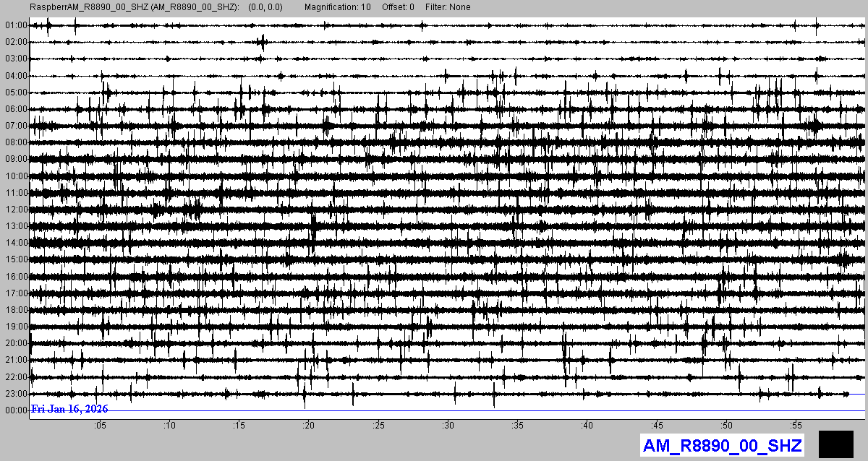The height and width of the screenshot is (461, 868).
Task: Select the :55 minute axis marker
Action: pyautogui.click(x=796, y=425)
